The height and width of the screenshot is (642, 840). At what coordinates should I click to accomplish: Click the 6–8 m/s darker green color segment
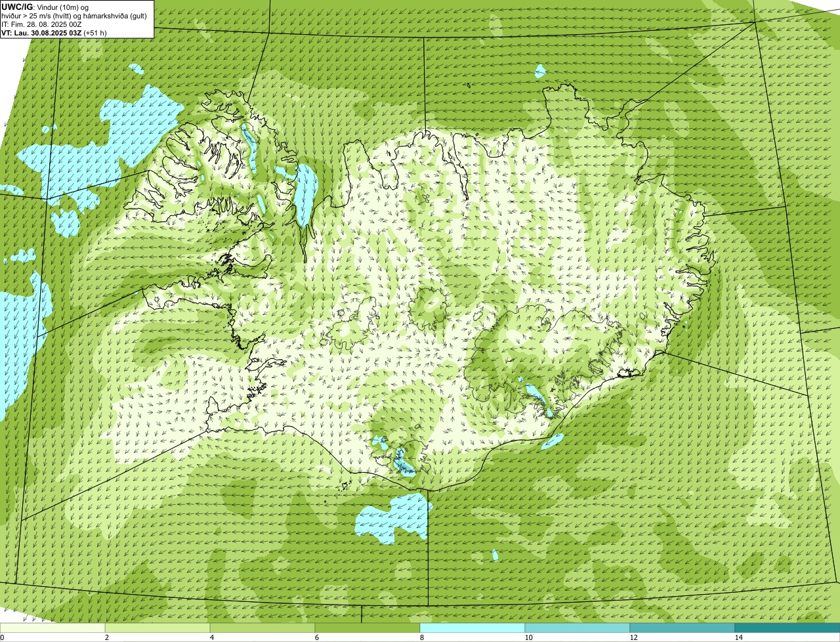pyautogui.click(x=367, y=628)
